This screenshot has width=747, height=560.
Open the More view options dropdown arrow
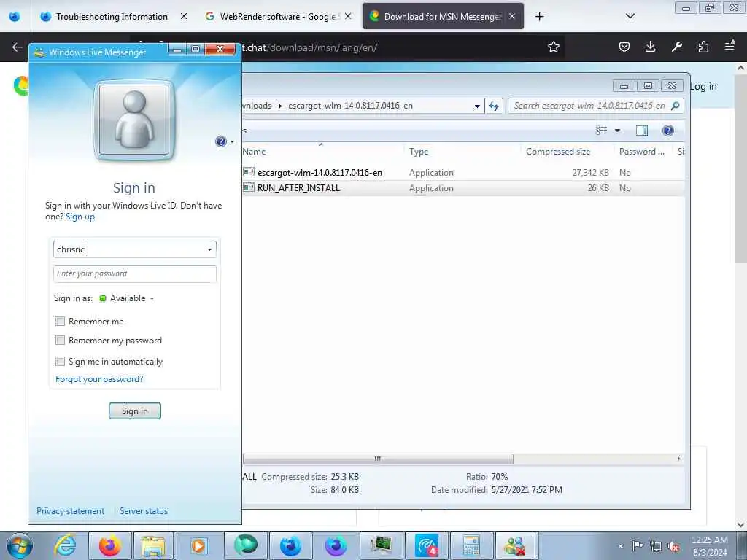pos(617,131)
